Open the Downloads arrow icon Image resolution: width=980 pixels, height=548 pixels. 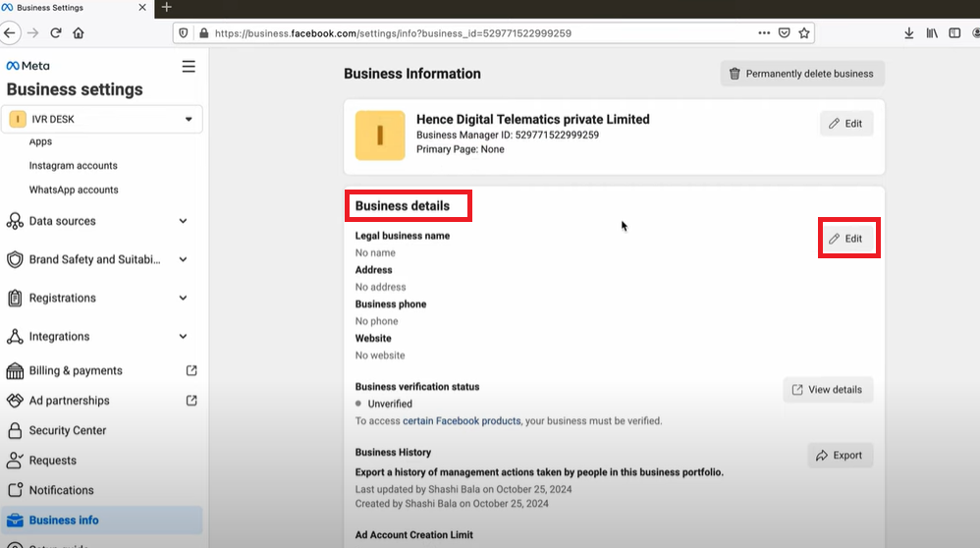pyautogui.click(x=908, y=33)
